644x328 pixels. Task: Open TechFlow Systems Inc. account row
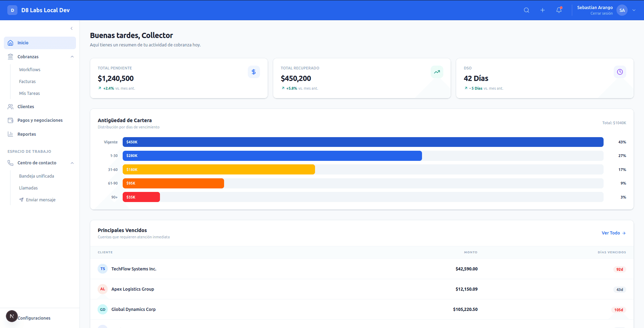[x=133, y=269]
